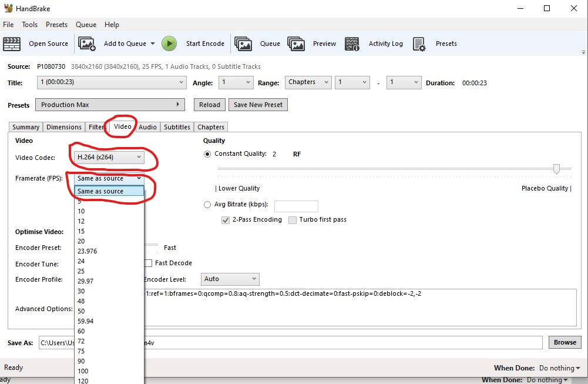Image resolution: width=588 pixels, height=384 pixels.
Task: Choose 30 in the framerate list
Action: point(109,291)
